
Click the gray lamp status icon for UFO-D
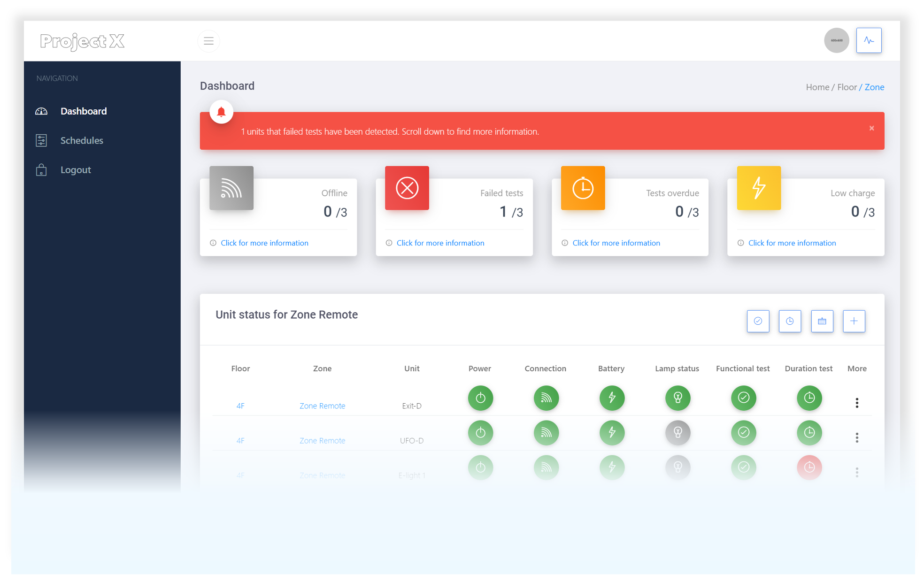678,432
